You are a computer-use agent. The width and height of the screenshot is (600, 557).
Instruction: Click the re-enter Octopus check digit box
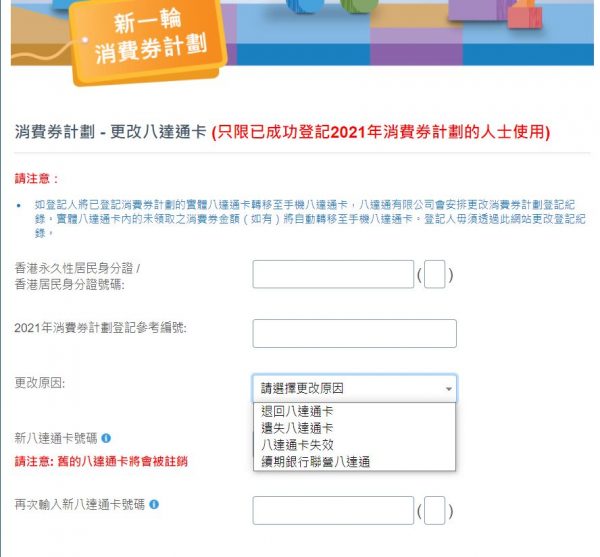point(434,511)
